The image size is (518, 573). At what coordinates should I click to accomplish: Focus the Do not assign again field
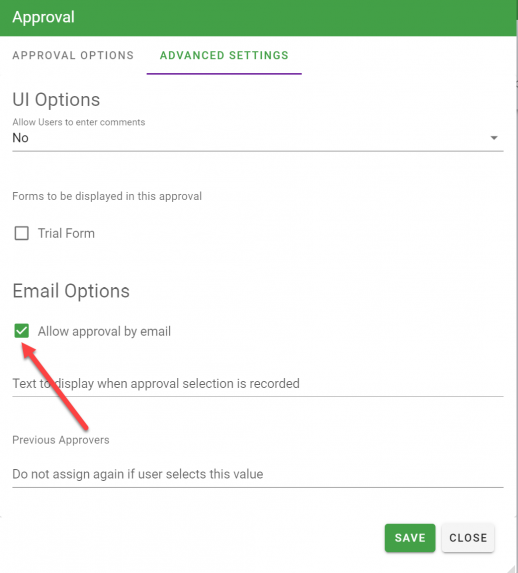[258, 474]
